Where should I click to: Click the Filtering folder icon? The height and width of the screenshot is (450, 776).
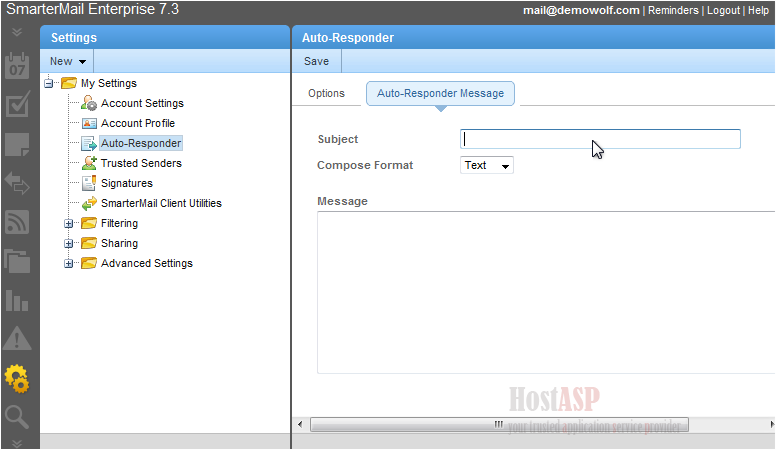point(89,223)
